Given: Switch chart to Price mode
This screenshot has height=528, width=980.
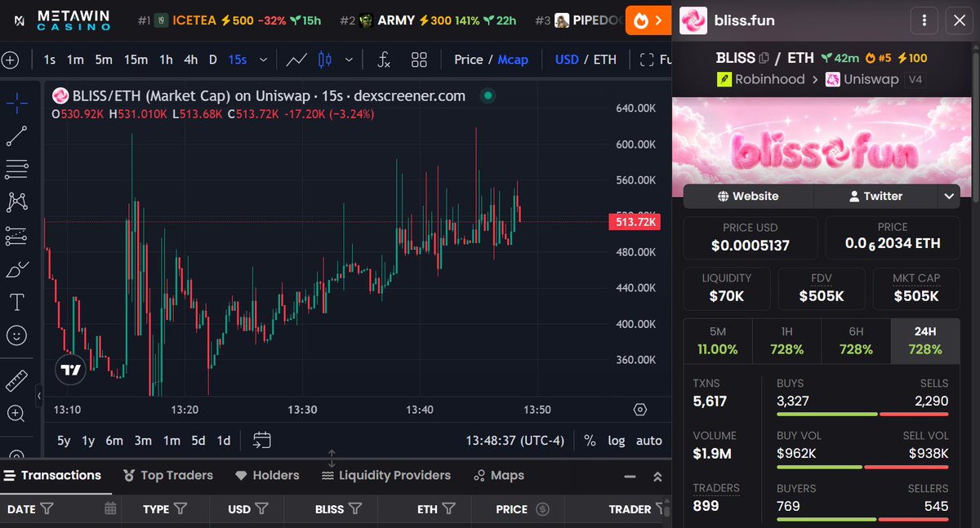Looking at the screenshot, I should tap(469, 60).
